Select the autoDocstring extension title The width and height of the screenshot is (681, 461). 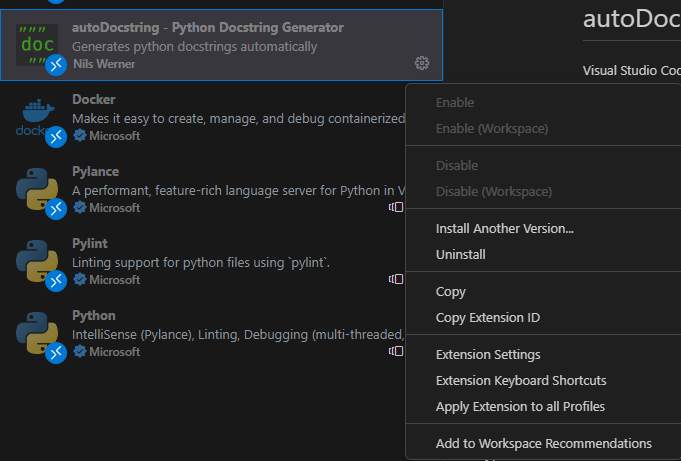208,27
